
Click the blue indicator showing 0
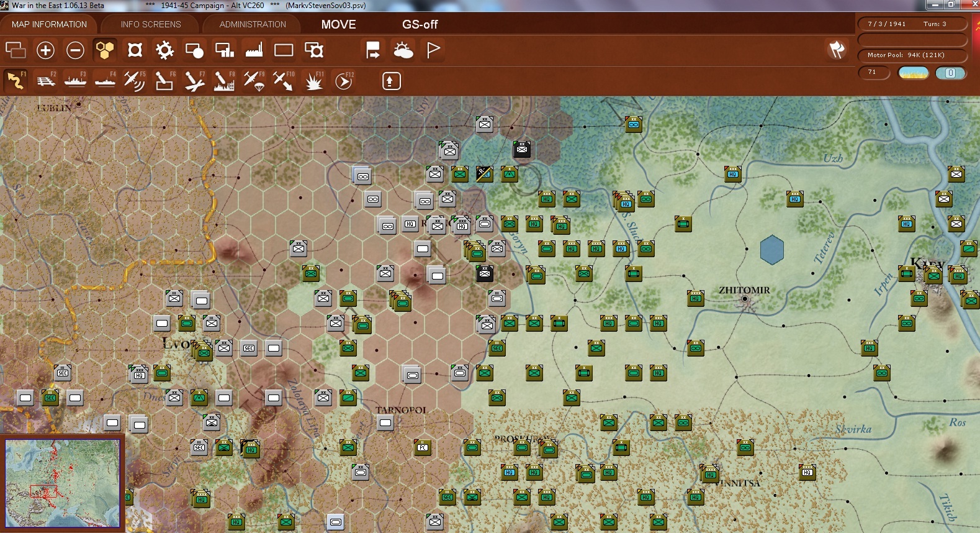(x=950, y=73)
